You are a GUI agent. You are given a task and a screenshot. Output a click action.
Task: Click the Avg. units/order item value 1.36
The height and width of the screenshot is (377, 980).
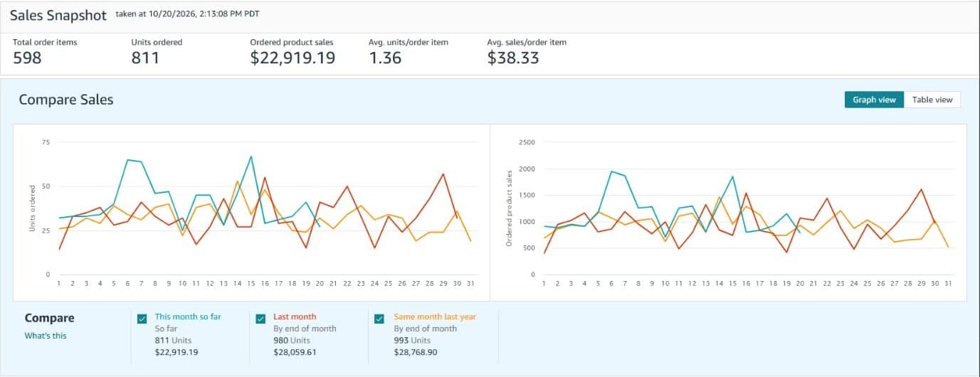coord(385,58)
